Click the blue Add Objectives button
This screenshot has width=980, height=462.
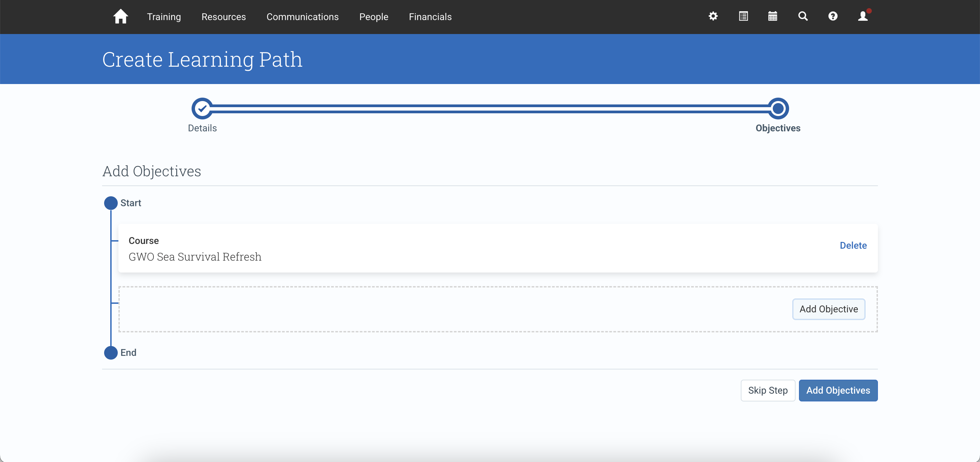click(x=838, y=391)
